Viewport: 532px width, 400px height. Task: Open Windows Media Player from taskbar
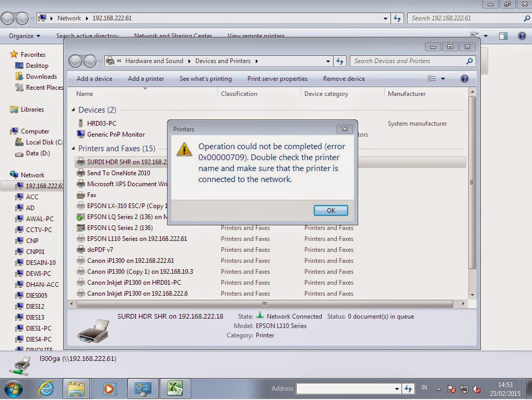coord(109,389)
